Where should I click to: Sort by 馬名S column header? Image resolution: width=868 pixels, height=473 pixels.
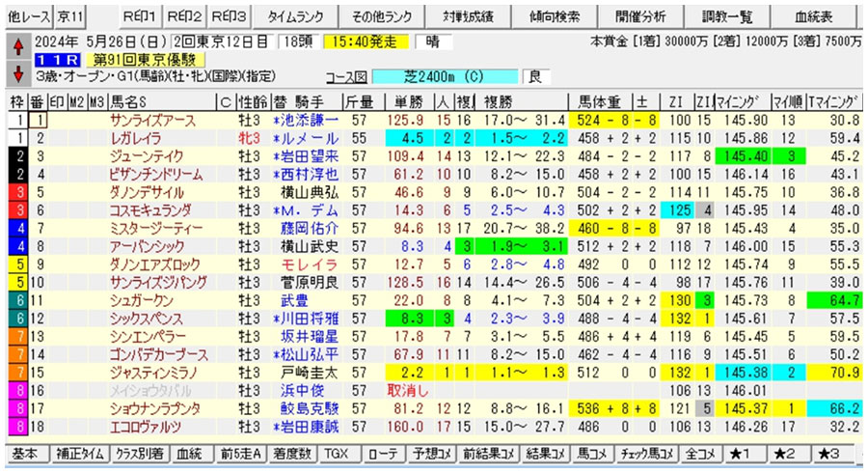pos(162,102)
